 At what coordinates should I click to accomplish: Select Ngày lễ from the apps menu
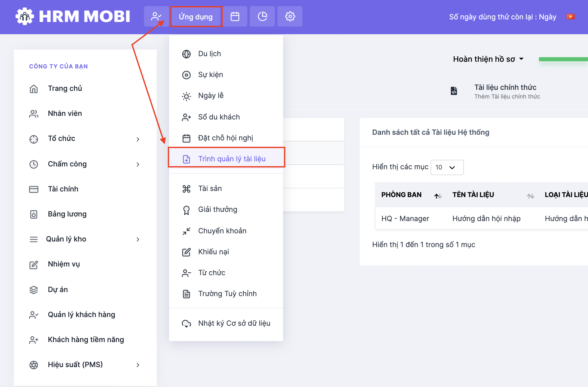pos(226,96)
